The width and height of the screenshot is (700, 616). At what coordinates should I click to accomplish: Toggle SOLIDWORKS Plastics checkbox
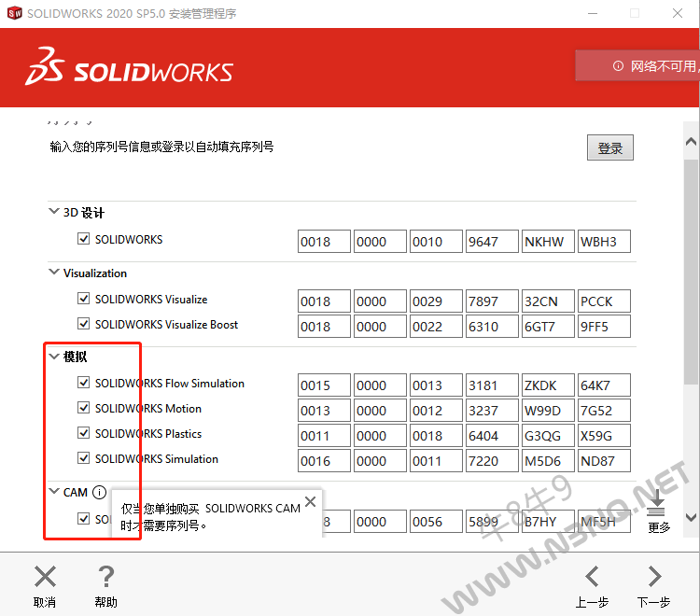click(x=83, y=433)
